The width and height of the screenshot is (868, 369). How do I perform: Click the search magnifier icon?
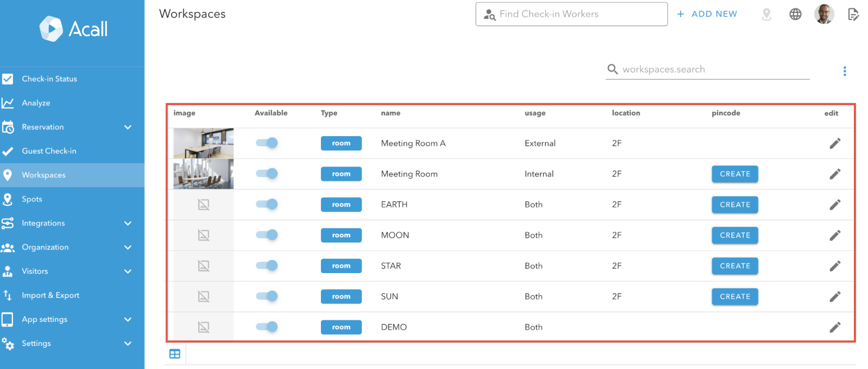612,69
